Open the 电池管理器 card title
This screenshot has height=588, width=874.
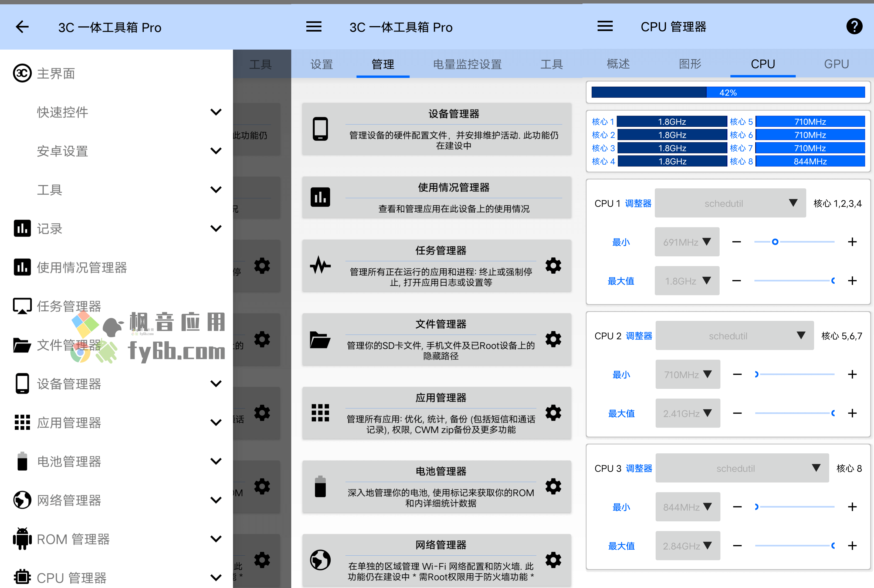pyautogui.click(x=441, y=471)
